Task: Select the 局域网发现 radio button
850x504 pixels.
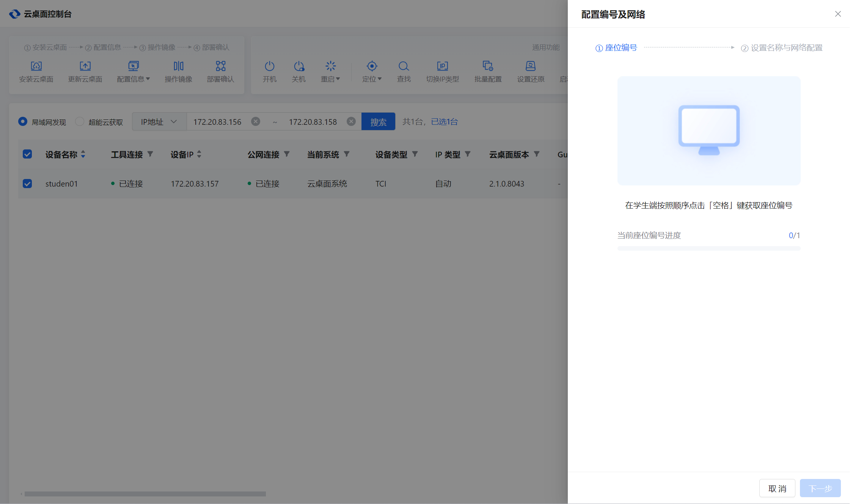Action: point(22,121)
